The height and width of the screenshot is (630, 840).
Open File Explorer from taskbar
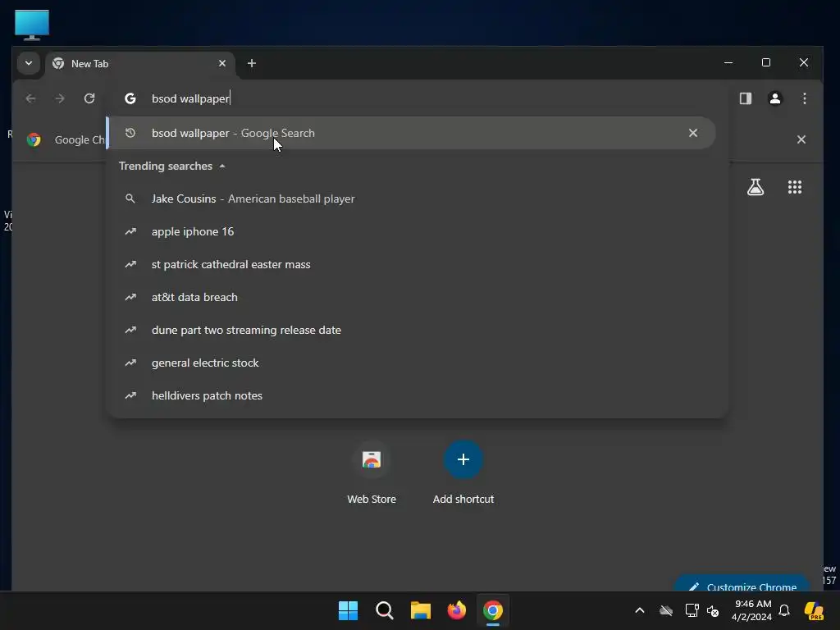coord(421,610)
